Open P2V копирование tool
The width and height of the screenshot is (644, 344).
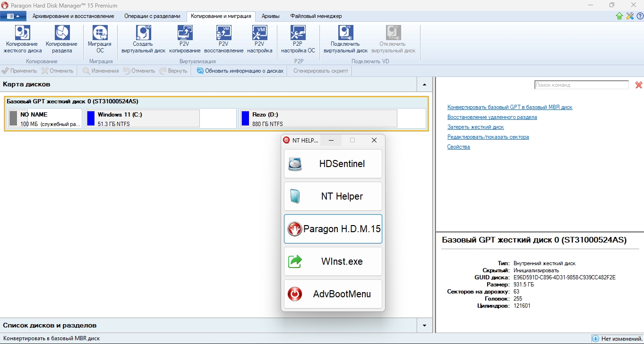(185, 39)
